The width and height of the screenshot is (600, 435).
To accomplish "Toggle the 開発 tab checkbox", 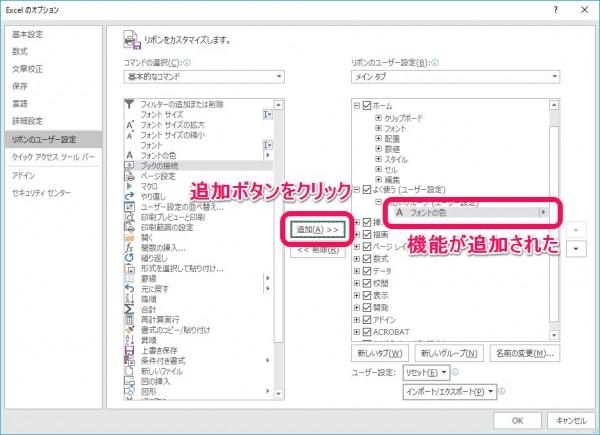I will [367, 308].
